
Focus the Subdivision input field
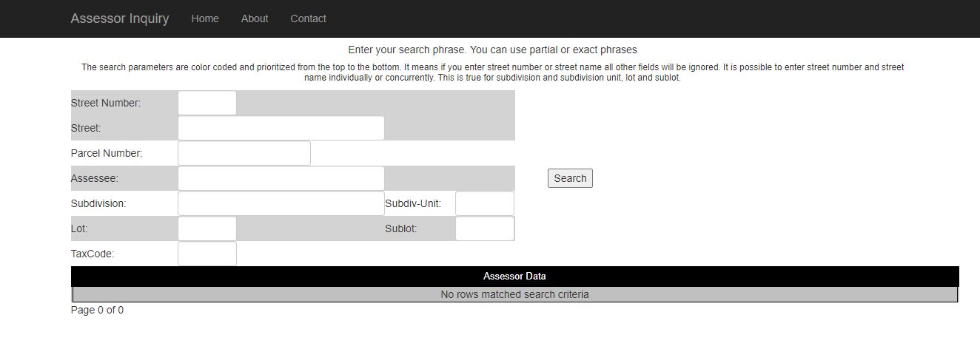tap(281, 203)
